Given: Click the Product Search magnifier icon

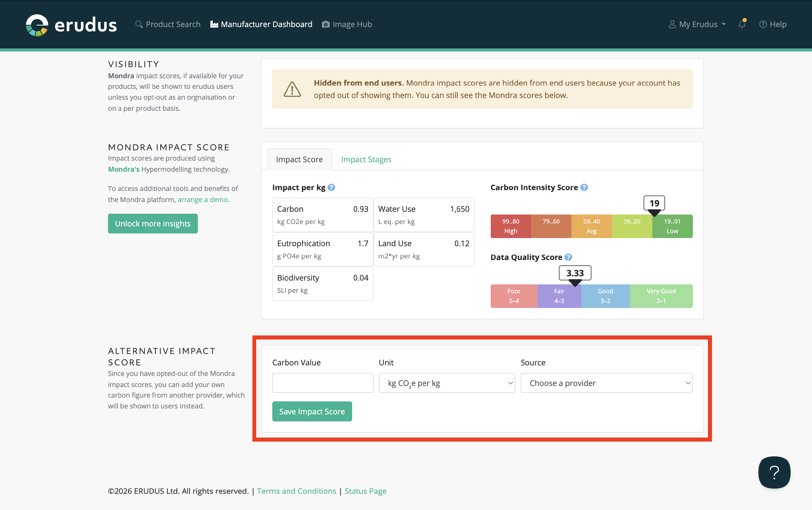Looking at the screenshot, I should pyautogui.click(x=139, y=24).
